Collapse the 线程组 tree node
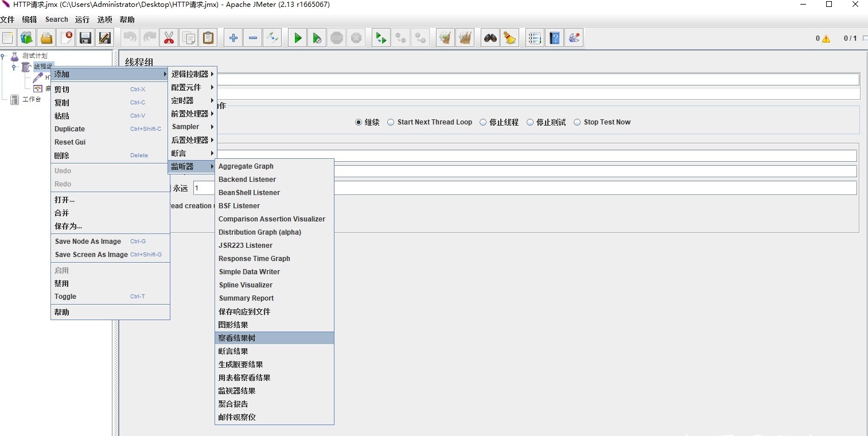This screenshot has height=436, width=868. pos(14,67)
